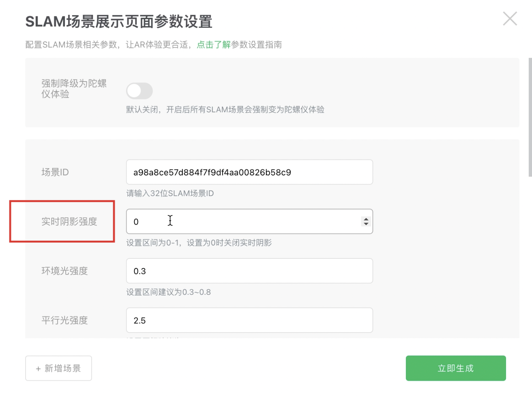
Task: Toggle the 强制降级为陀螺仪体验 switch
Action: (x=139, y=91)
